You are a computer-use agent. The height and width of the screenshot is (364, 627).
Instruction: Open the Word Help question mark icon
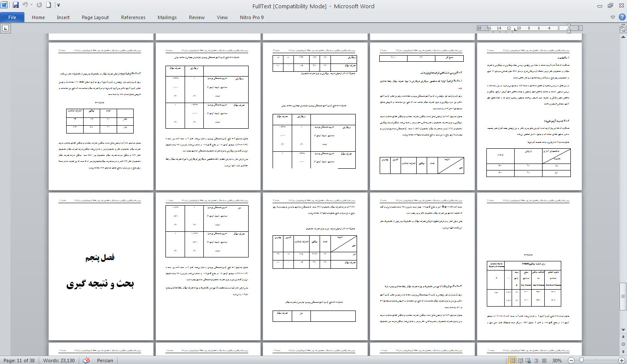coord(621,17)
